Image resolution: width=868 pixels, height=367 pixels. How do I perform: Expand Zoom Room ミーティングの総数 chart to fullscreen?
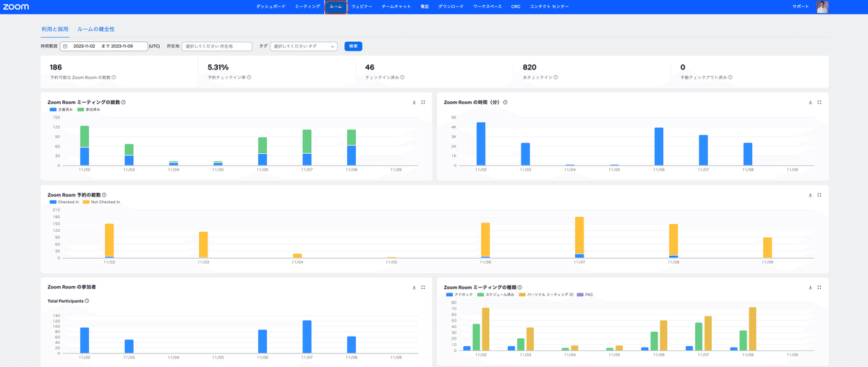[423, 103]
